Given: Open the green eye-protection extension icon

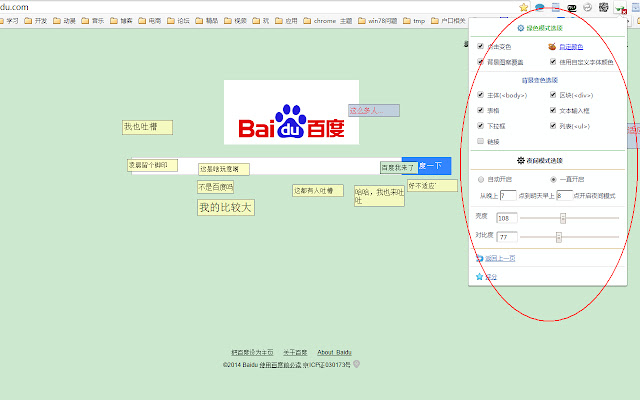Looking at the screenshot, I should pos(621,7).
